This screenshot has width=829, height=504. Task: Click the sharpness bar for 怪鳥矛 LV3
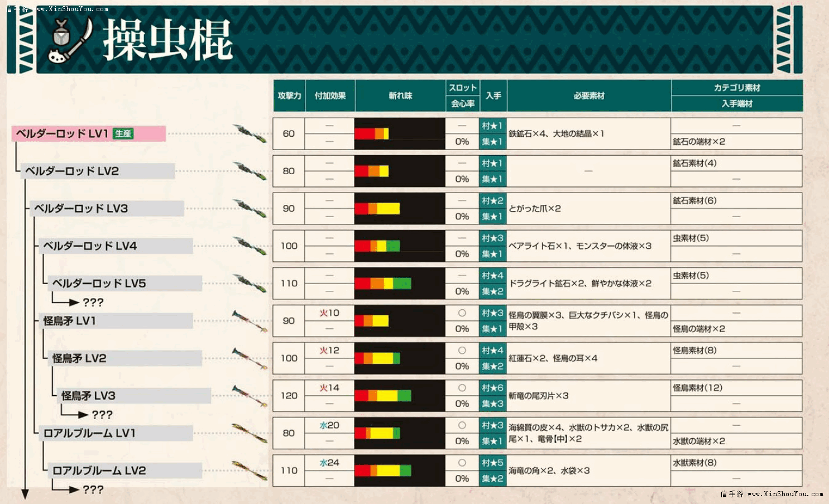[x=383, y=396]
